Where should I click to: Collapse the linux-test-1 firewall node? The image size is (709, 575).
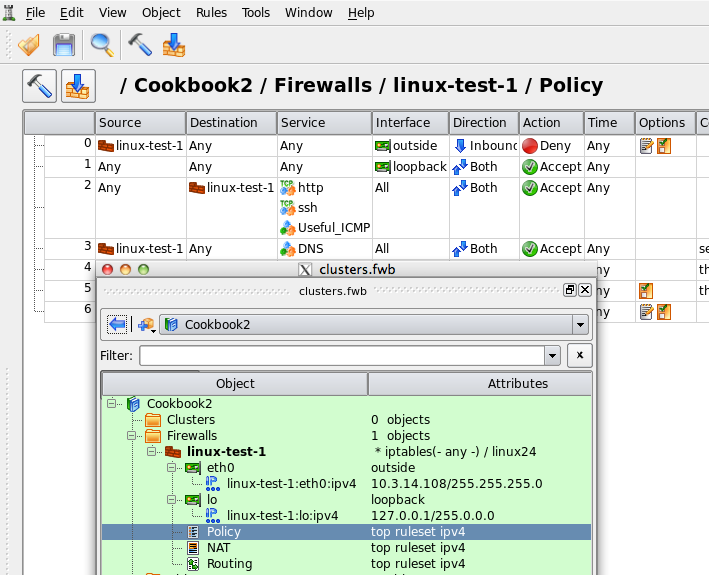151,452
